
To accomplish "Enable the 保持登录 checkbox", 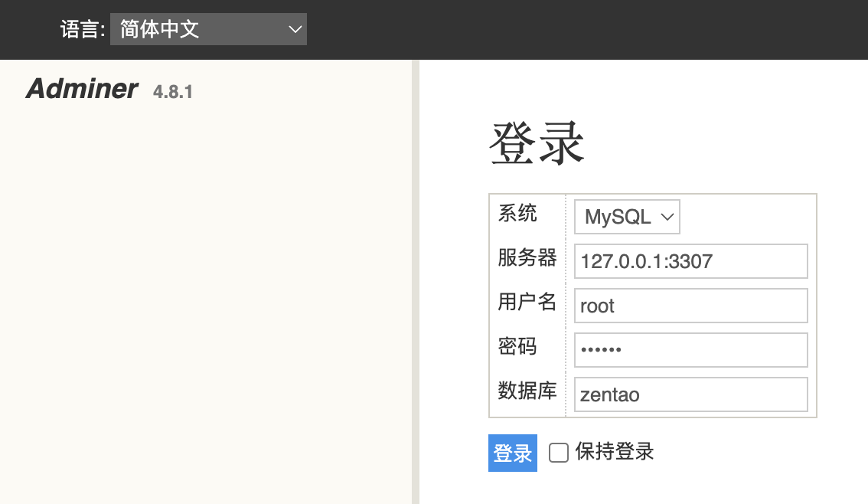I will pyautogui.click(x=559, y=453).
